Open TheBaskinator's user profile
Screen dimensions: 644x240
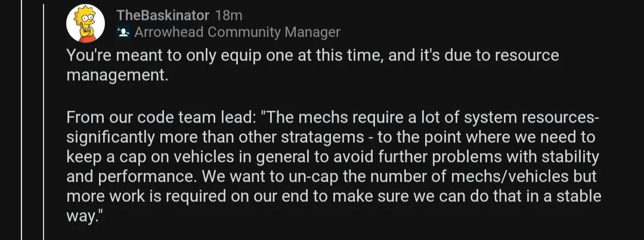pos(163,16)
